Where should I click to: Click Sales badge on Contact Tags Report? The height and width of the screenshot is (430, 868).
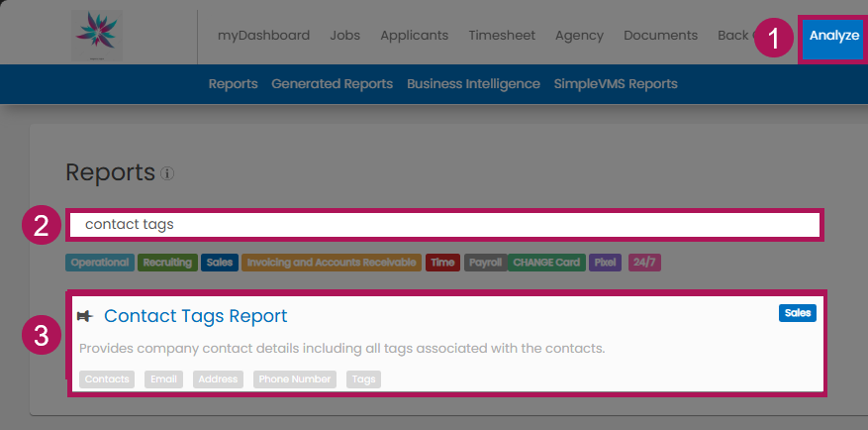[x=797, y=313]
